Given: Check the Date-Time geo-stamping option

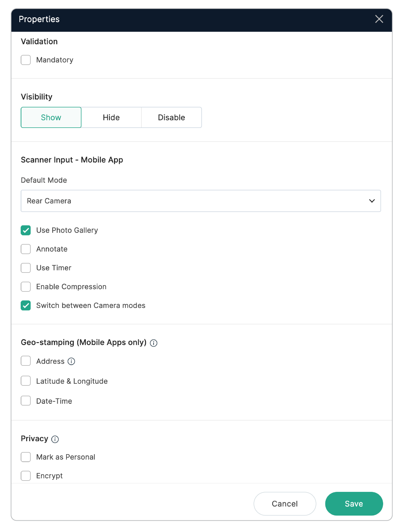Looking at the screenshot, I should (25, 401).
